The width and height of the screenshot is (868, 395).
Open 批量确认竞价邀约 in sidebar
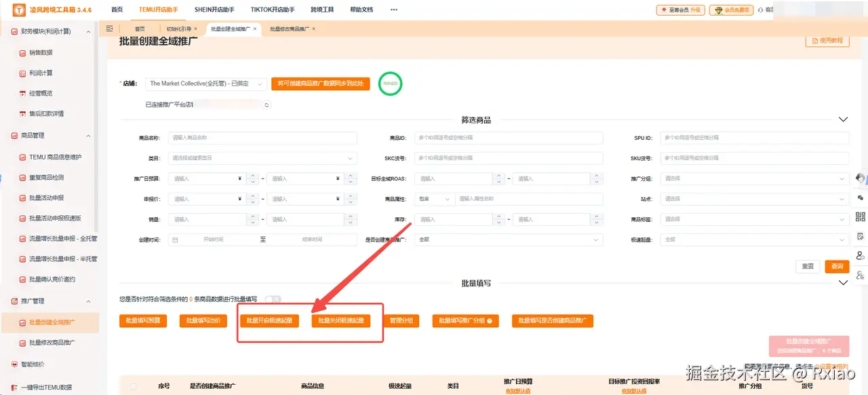coord(52,279)
